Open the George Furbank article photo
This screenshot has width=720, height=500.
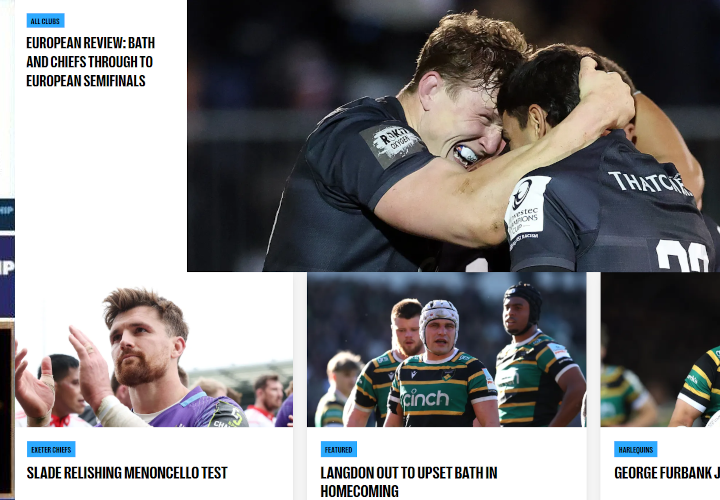pos(660,349)
